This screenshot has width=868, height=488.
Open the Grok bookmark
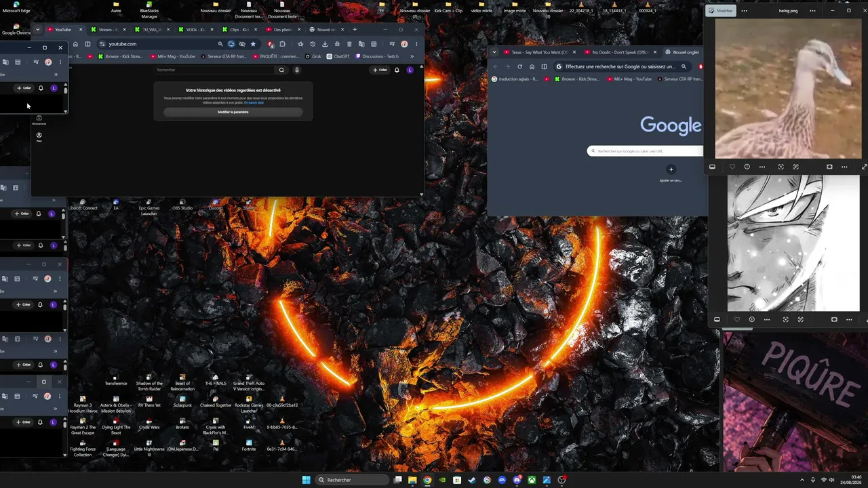pyautogui.click(x=313, y=56)
